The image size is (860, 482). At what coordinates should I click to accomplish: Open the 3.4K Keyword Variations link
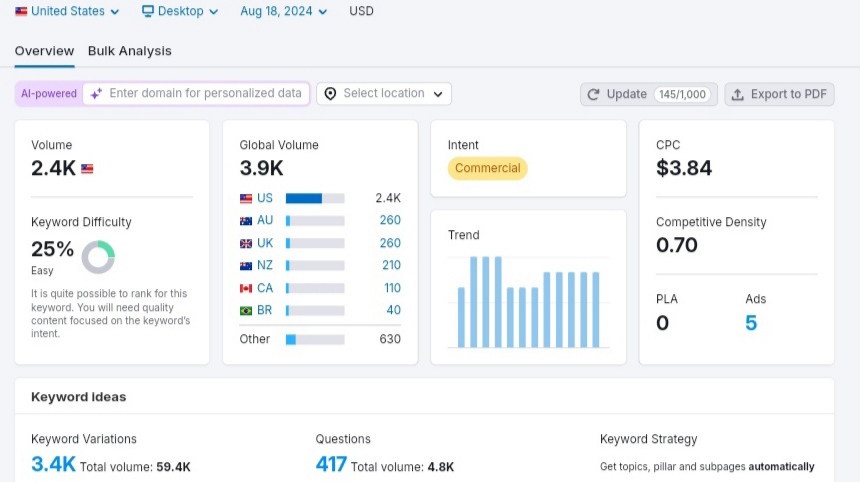tap(53, 464)
